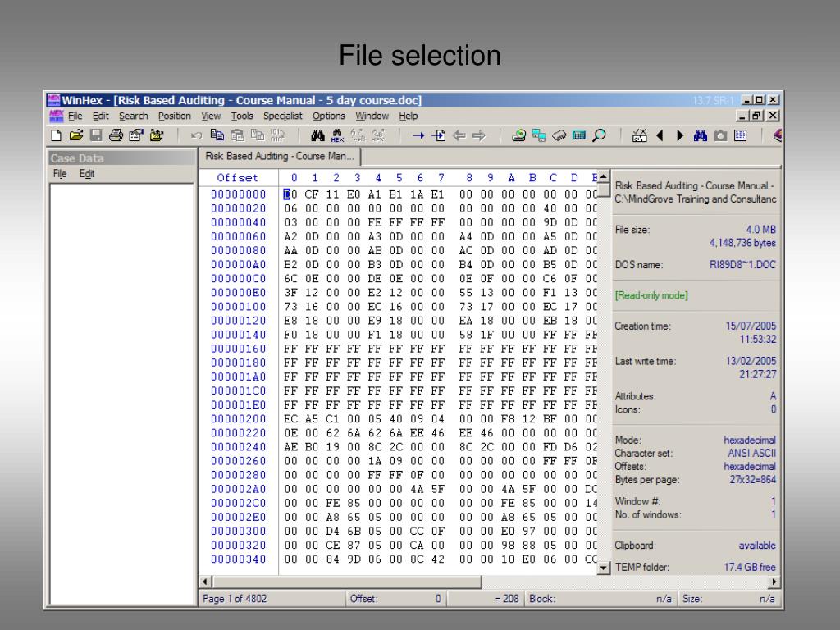Open the Options menu

coord(328,116)
